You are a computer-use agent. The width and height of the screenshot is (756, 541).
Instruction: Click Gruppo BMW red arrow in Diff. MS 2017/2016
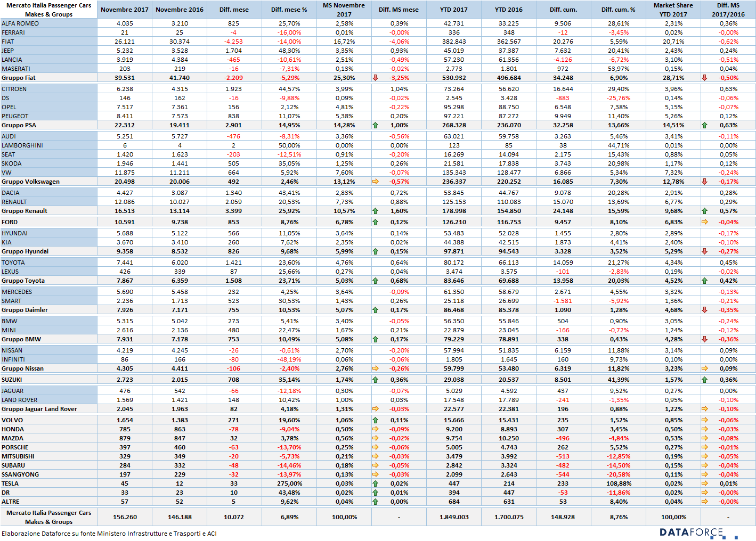[x=704, y=339]
